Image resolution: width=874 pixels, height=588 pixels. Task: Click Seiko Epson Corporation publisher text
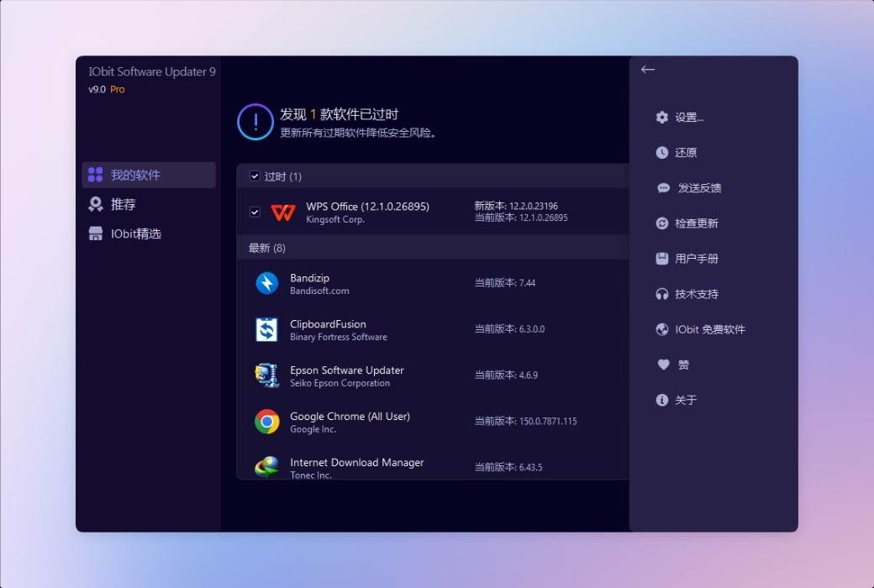340,383
